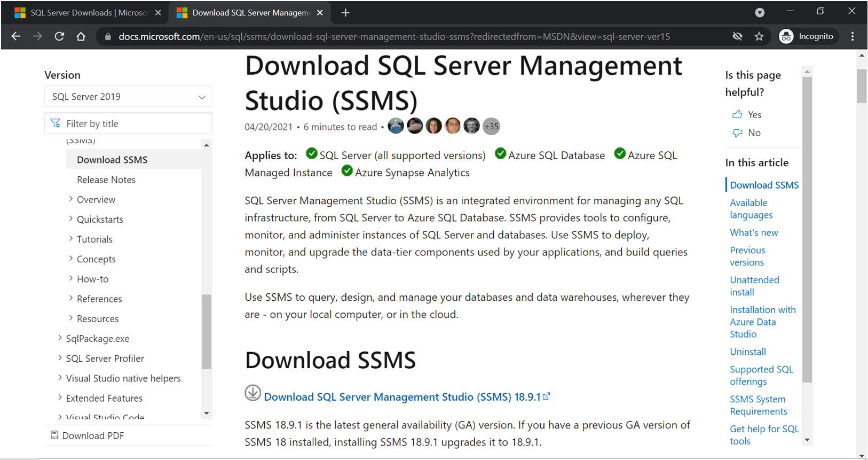Viewport: 868px width, 460px height.
Task: Click the external link icon after 18.9.1
Action: 547,396
